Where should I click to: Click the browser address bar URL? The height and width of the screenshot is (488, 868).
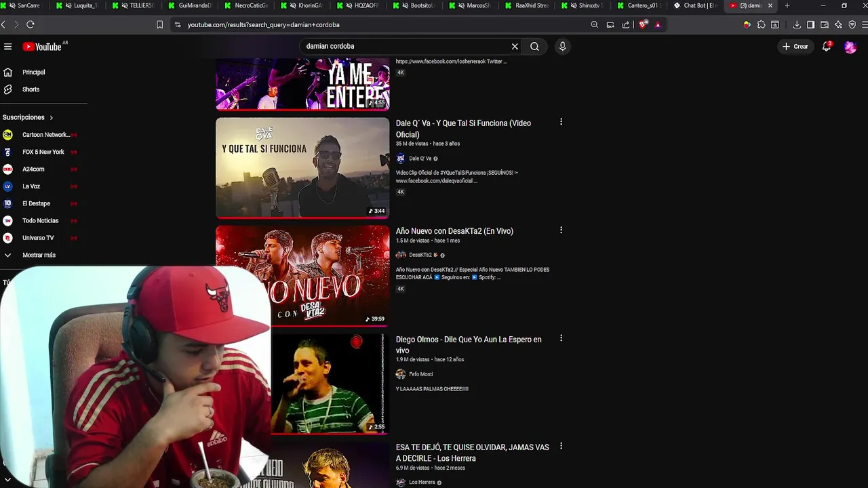pos(264,24)
